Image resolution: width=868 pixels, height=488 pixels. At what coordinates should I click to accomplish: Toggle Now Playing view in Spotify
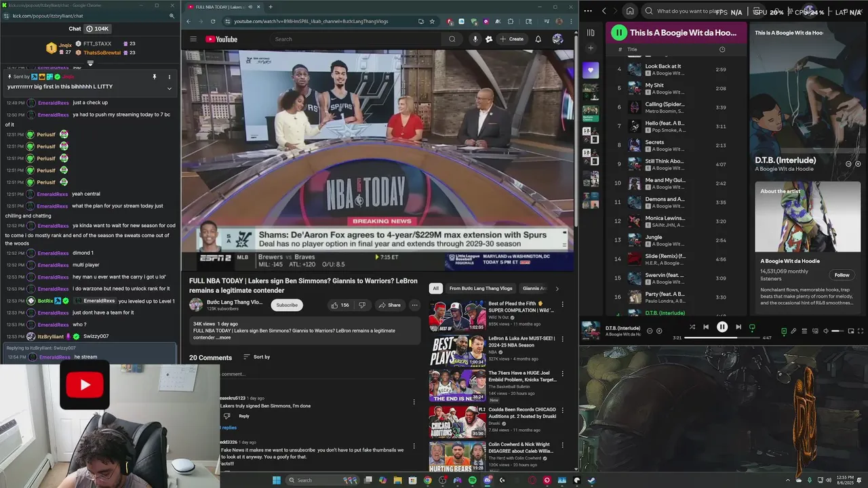784,331
